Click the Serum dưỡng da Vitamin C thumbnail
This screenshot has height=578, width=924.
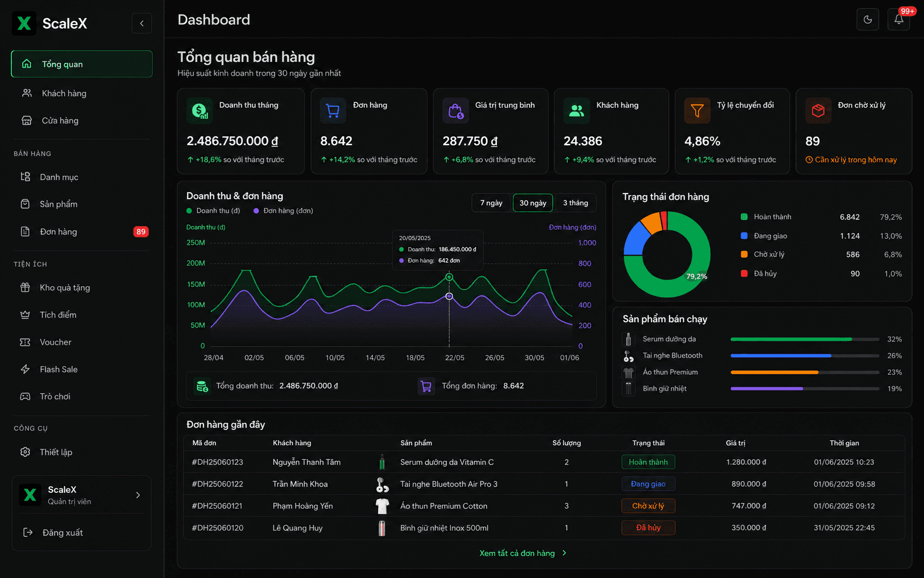(x=382, y=462)
